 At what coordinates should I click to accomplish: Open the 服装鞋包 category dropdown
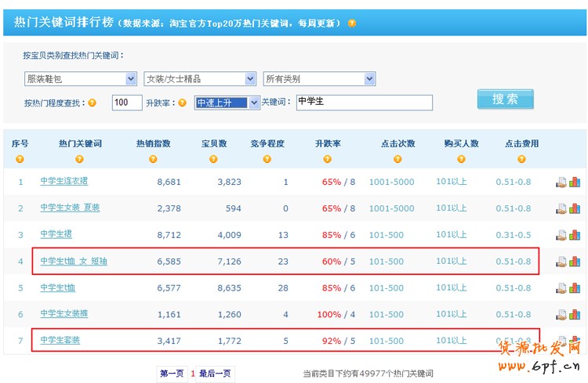click(x=81, y=79)
